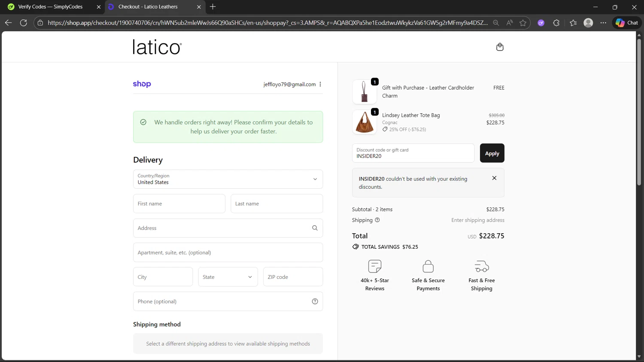Add this page to favorites star
The image size is (644, 362).
[x=523, y=23]
